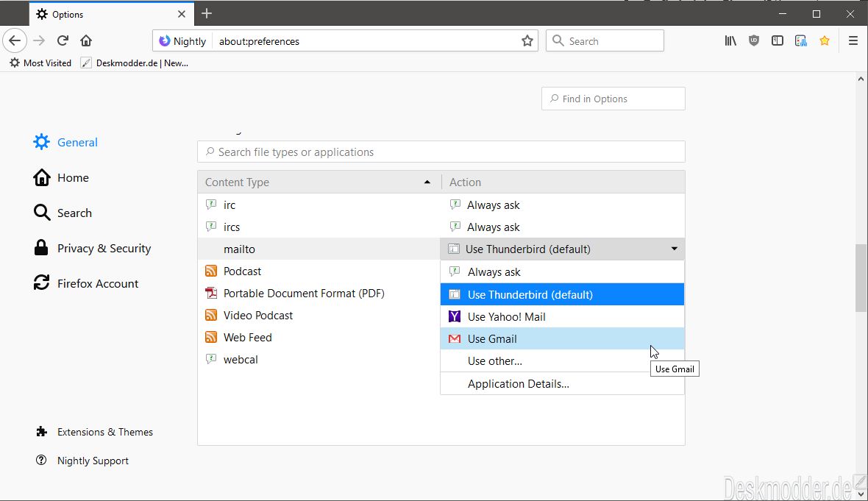Open the Search preferences category

coord(63,213)
